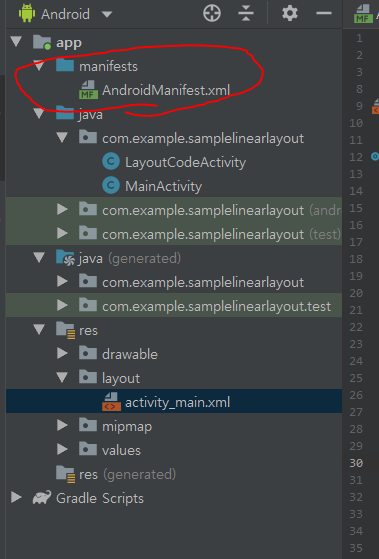The image size is (379, 559).
Task: Click the gutter marker beside line 12
Action: click(375, 156)
